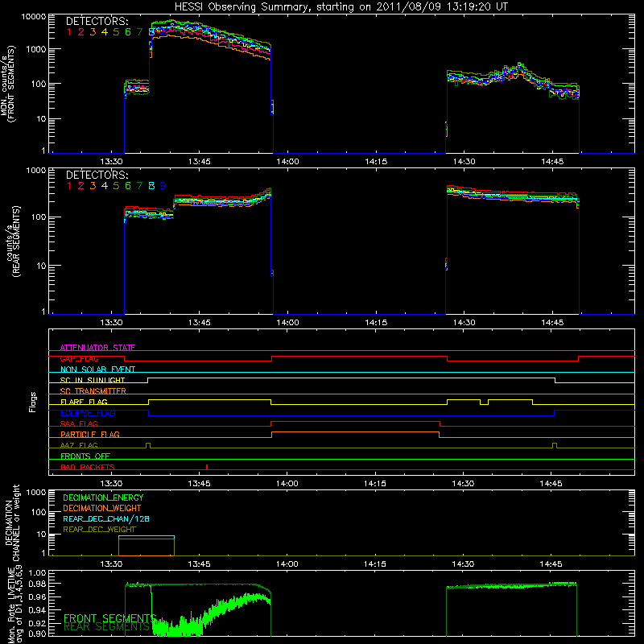Screen dimensions: 644x644
Task: Pick detector 2 in the front segments legend
Action: [x=81, y=32]
